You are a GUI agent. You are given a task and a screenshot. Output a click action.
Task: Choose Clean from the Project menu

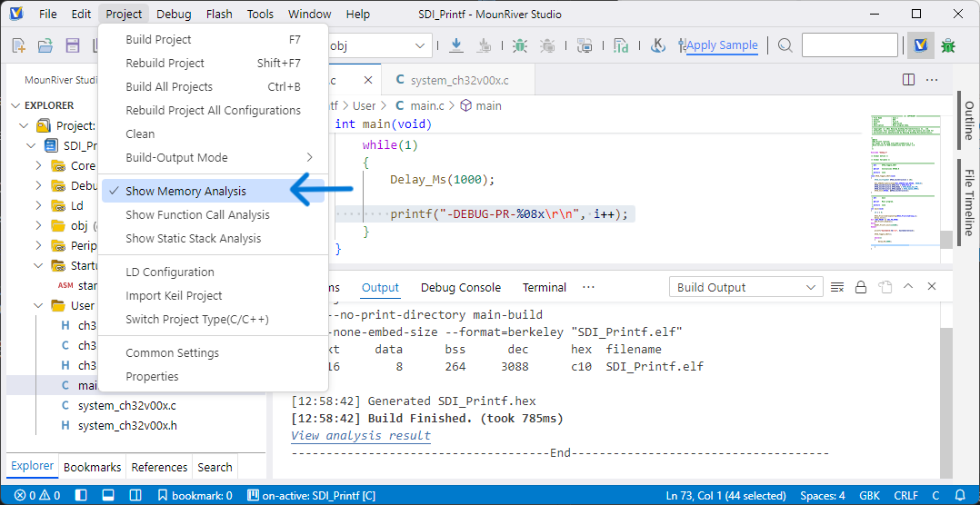(213, 134)
